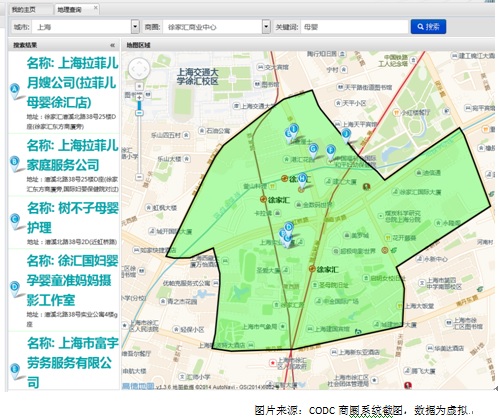Screen dimensions: 498x418
Task: Click the zoom-out minus on map slider
Action: click(x=139, y=177)
